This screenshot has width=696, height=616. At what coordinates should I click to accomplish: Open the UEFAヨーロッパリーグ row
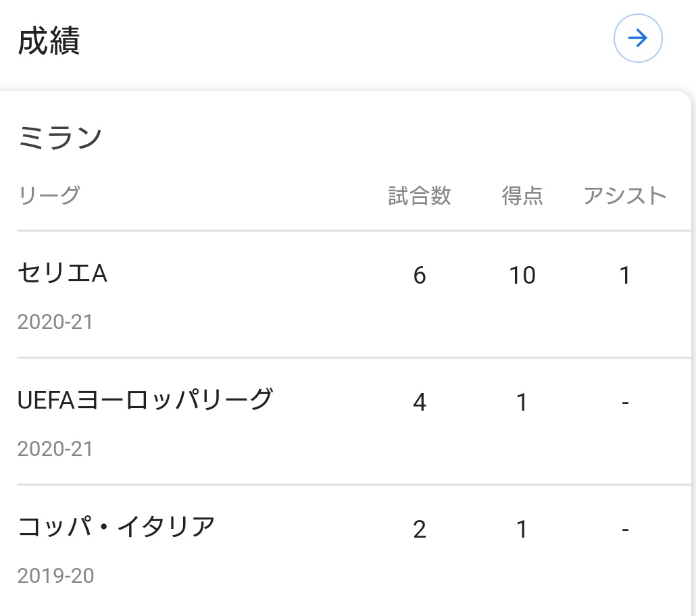click(354, 421)
